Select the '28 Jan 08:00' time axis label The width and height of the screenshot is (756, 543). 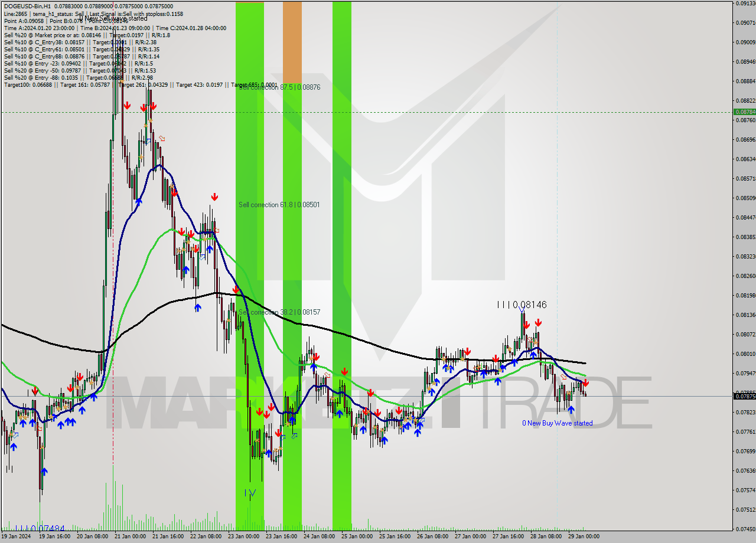(x=546, y=537)
